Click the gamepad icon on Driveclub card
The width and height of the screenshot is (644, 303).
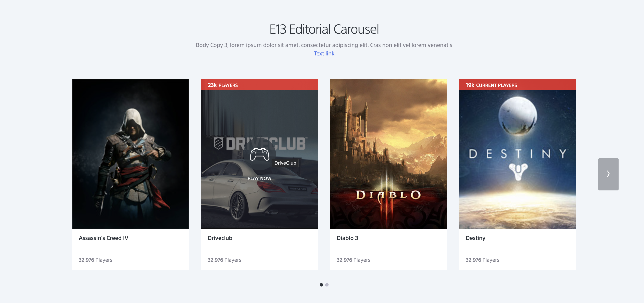pyautogui.click(x=260, y=154)
